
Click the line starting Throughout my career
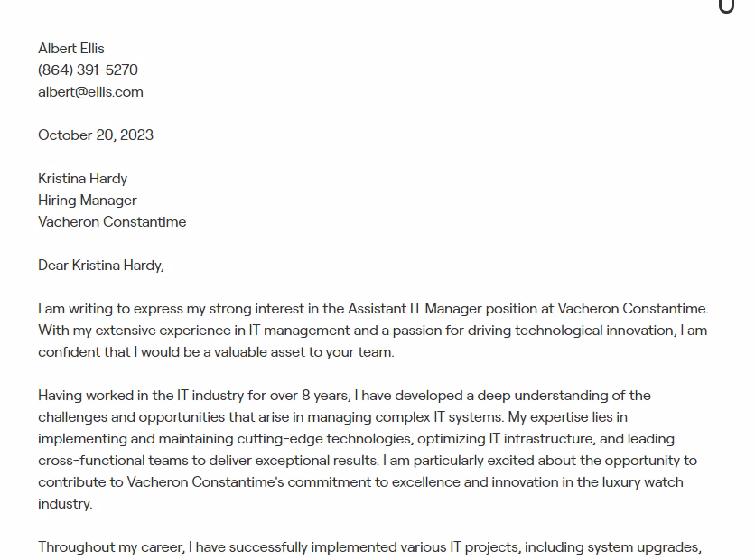369,547
